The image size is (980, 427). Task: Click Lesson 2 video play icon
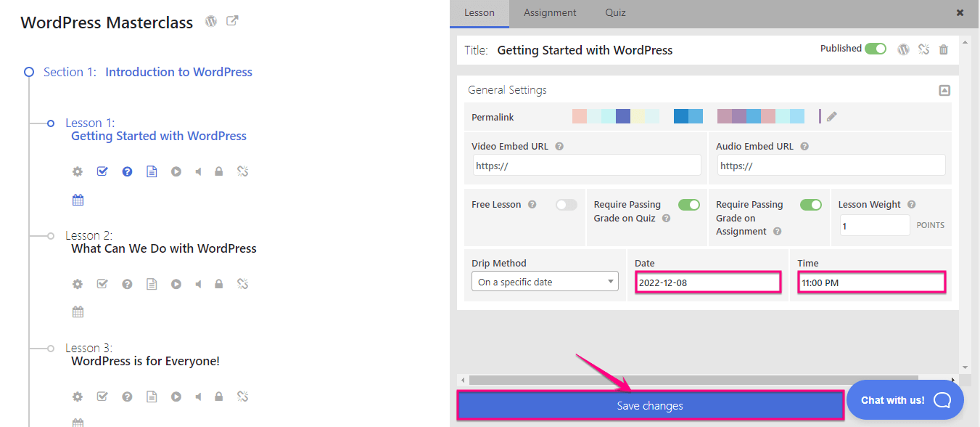click(176, 285)
